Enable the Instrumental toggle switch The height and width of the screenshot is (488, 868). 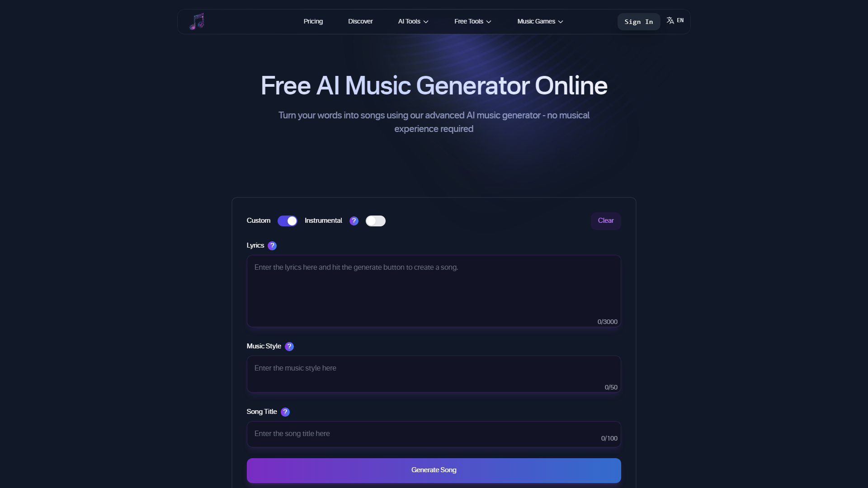point(376,221)
